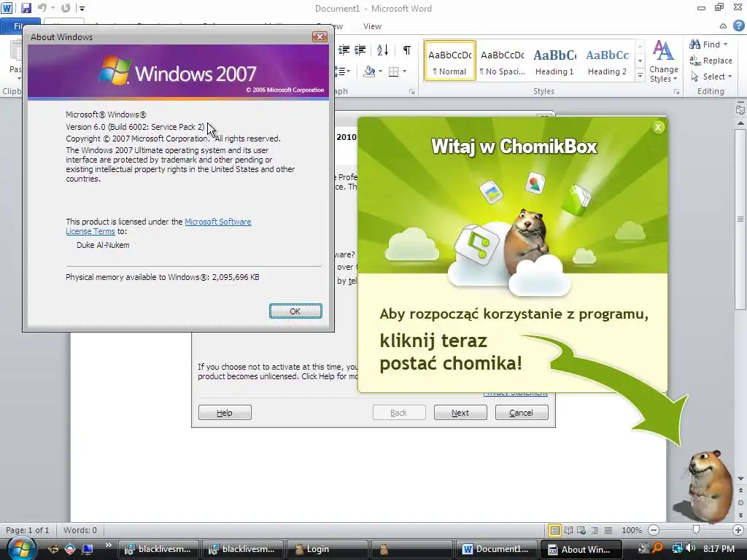747x560 pixels.
Task: Click the Borders icon in Paragraph group
Action: (x=393, y=71)
